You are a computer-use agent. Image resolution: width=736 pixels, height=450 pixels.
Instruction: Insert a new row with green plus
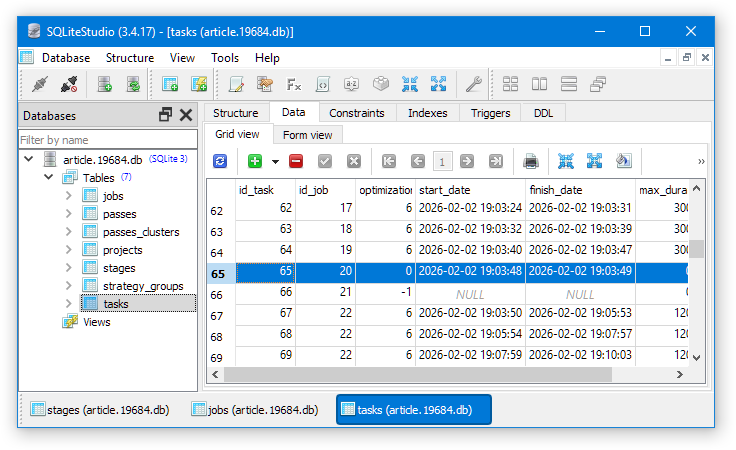(x=255, y=161)
